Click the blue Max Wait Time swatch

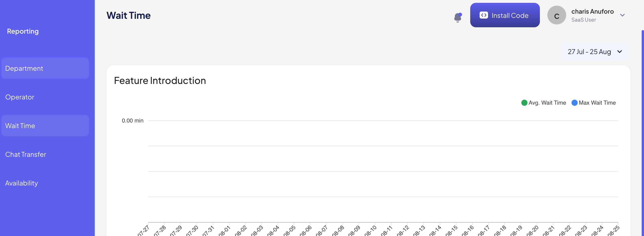[x=574, y=103]
